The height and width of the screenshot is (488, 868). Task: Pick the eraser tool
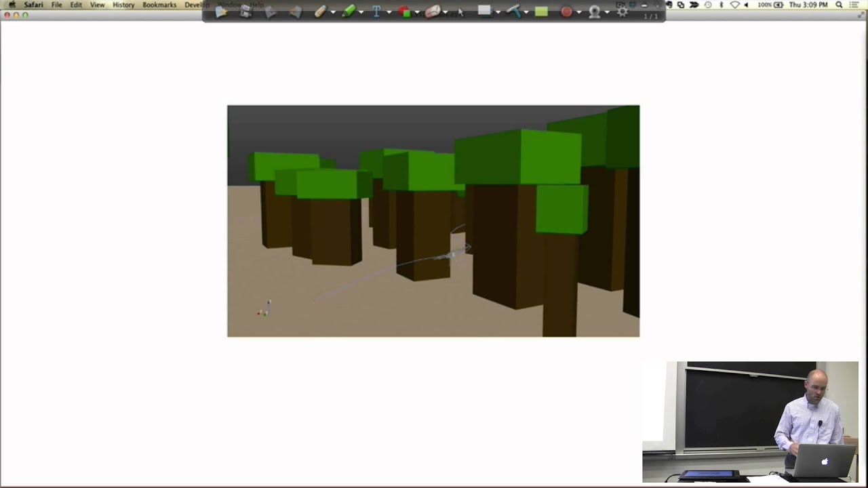pyautogui.click(x=433, y=12)
